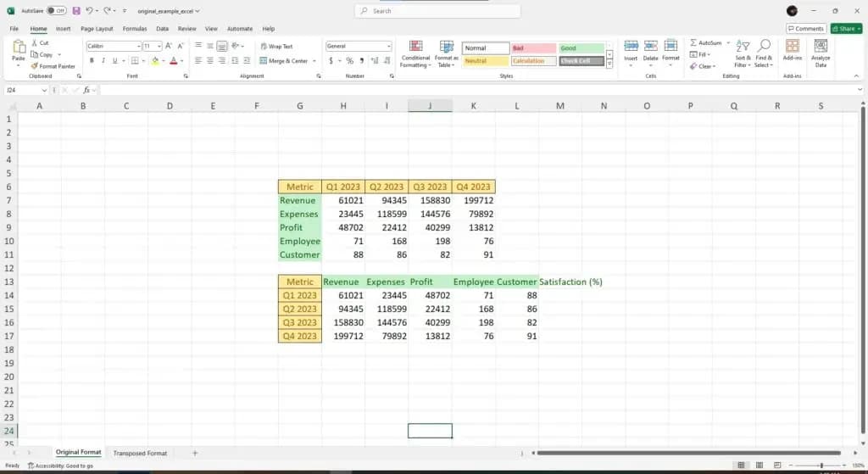
Task: Switch to Page Layout view in status bar
Action: (759, 466)
